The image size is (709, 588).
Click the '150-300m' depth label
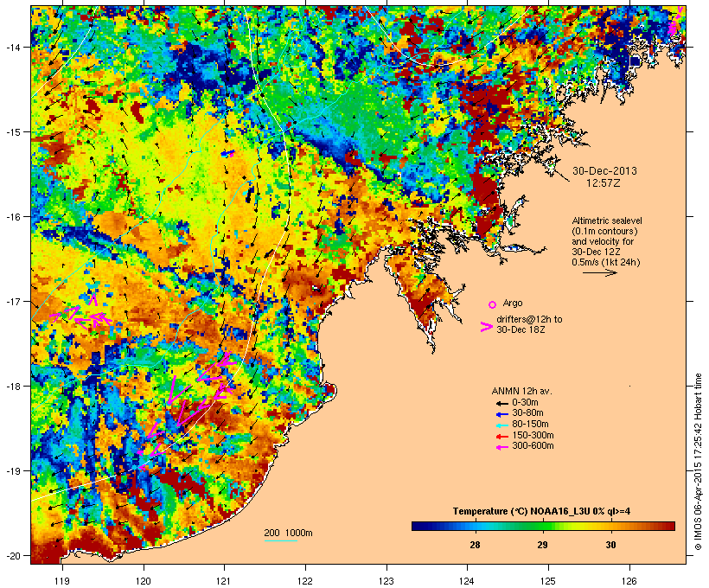(x=533, y=436)
